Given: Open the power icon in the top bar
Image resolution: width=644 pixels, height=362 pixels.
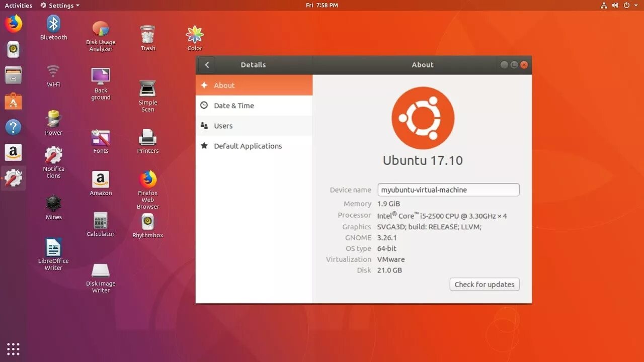Looking at the screenshot, I should click(627, 6).
